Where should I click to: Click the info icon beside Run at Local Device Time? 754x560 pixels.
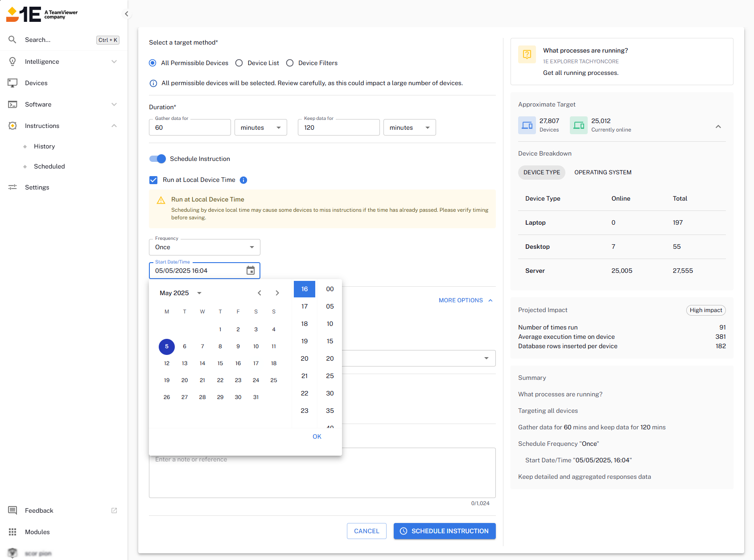[243, 180]
